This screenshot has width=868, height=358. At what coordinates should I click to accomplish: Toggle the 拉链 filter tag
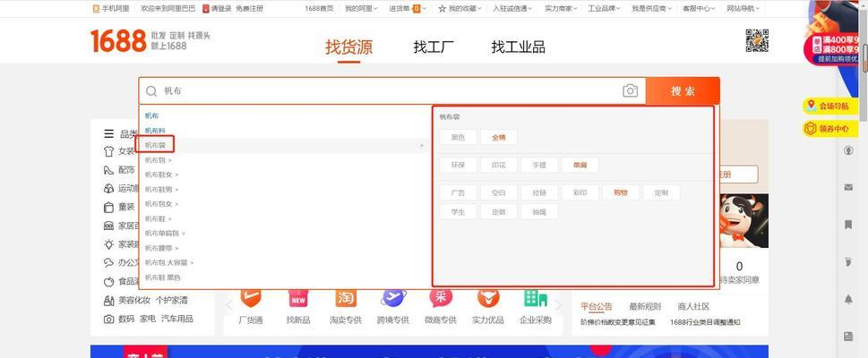click(x=539, y=192)
